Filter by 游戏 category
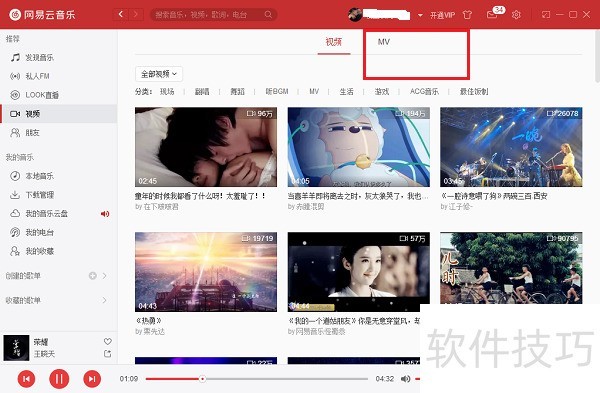The image size is (600, 393). tap(382, 91)
